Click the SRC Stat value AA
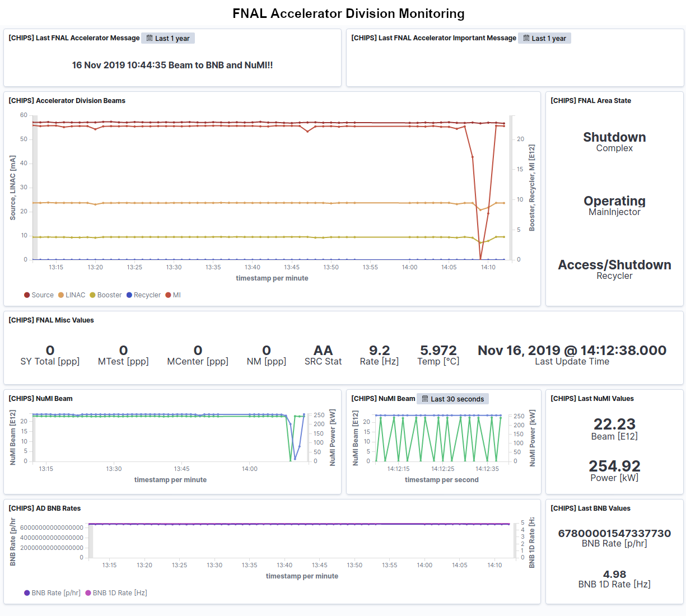 [x=323, y=351]
